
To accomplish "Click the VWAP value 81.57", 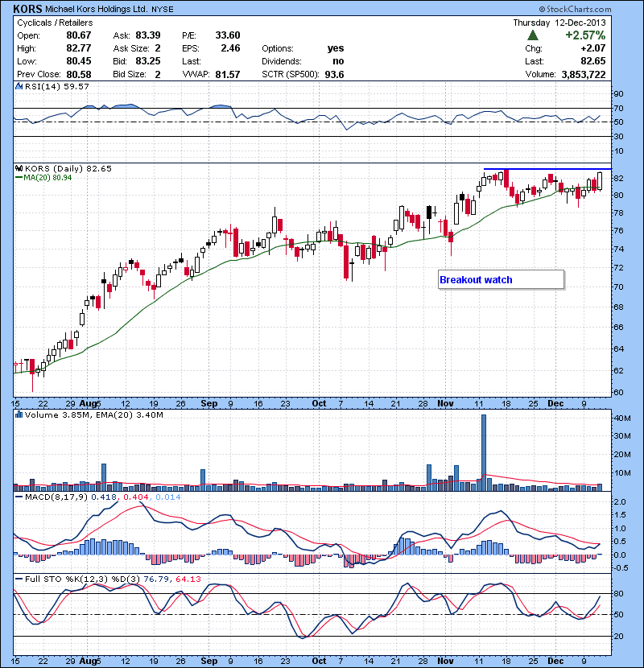I will click(228, 74).
